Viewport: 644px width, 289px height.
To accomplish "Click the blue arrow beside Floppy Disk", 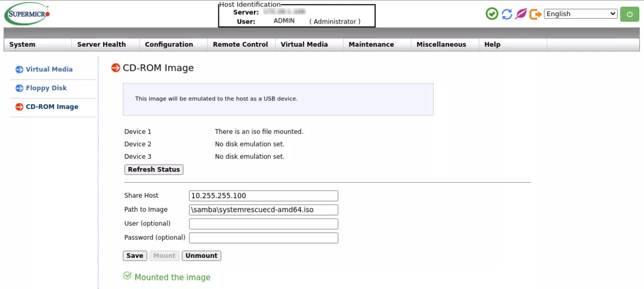I will pos(19,88).
